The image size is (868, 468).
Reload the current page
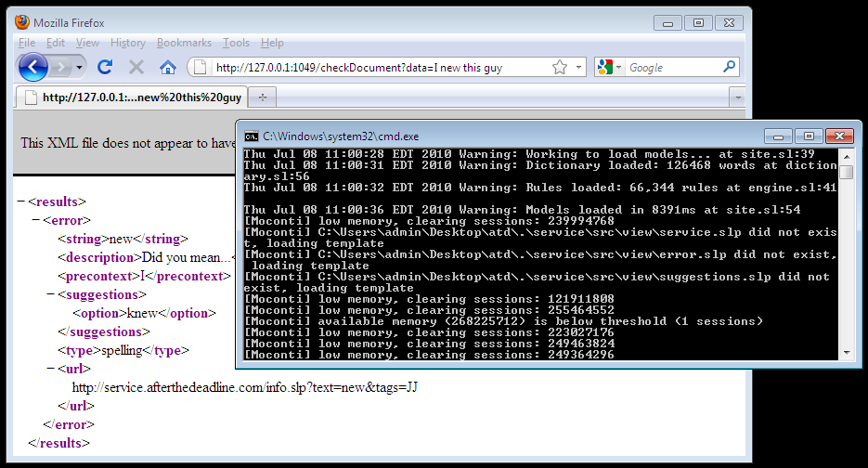pyautogui.click(x=105, y=67)
